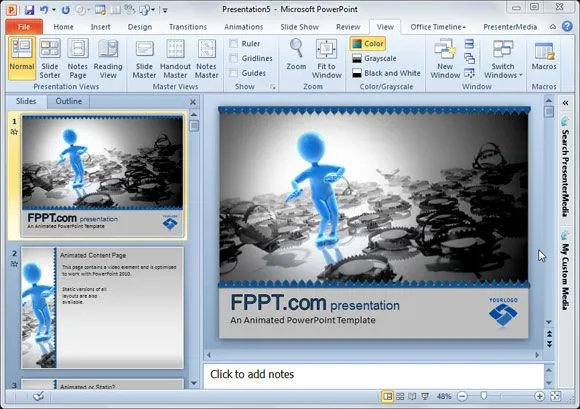Click Cascade windows icon
The width and height of the screenshot is (580, 409).
tap(469, 58)
